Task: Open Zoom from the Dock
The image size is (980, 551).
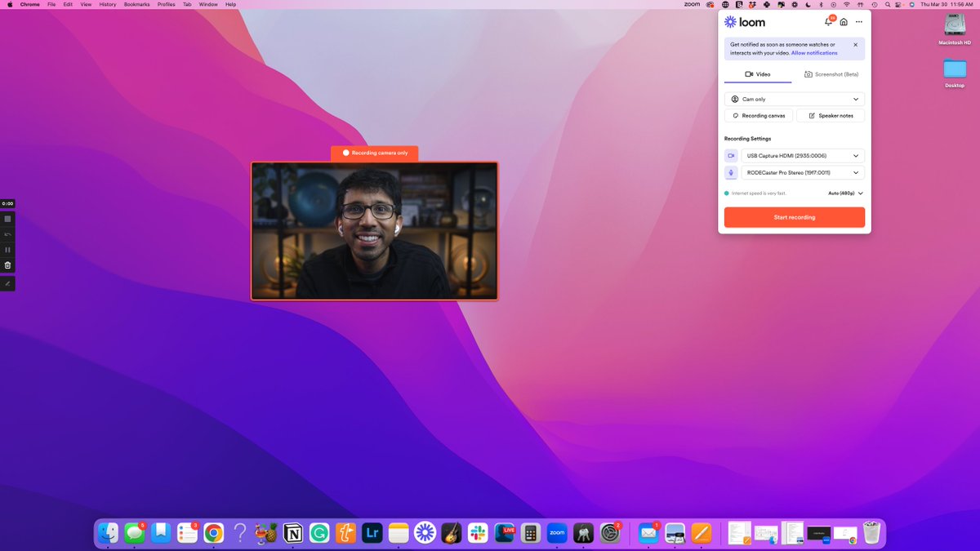Action: (x=556, y=533)
